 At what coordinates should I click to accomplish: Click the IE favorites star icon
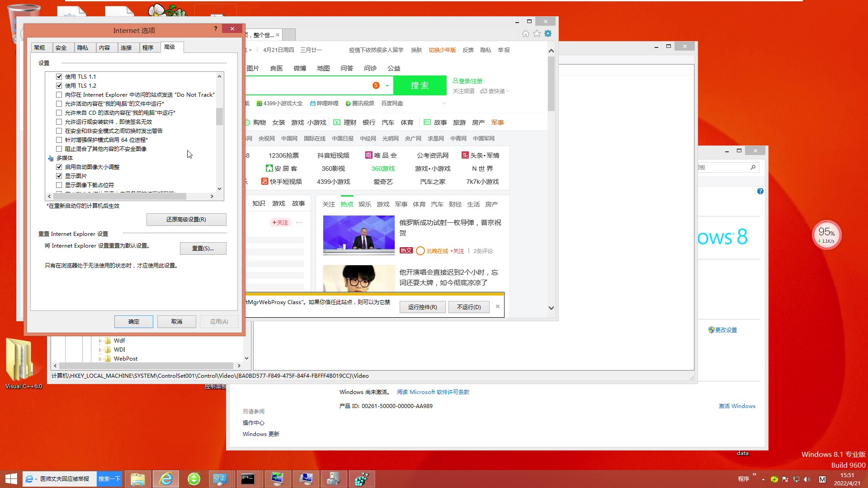click(x=537, y=34)
